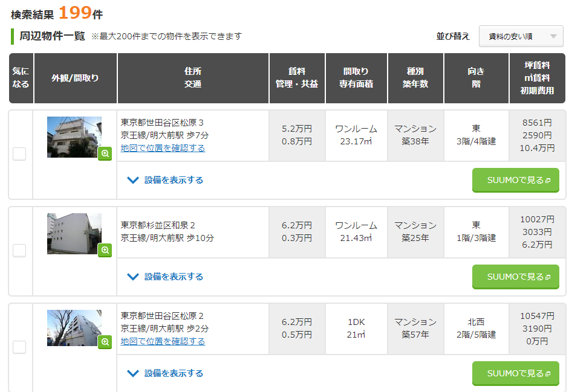The width and height of the screenshot is (569, 392).
Task: Expand 設備を表示する for the 和泉2 listing
Action: point(165,277)
